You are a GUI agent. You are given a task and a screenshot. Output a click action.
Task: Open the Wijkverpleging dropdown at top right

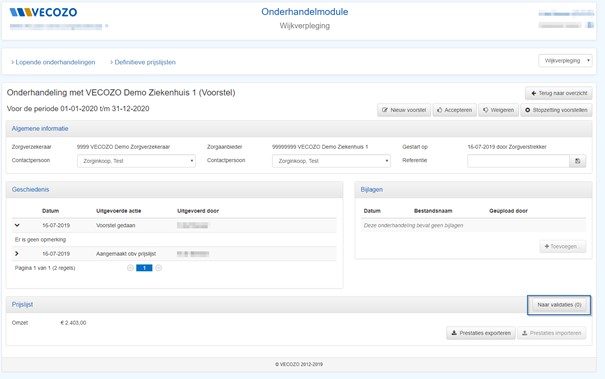(x=565, y=61)
